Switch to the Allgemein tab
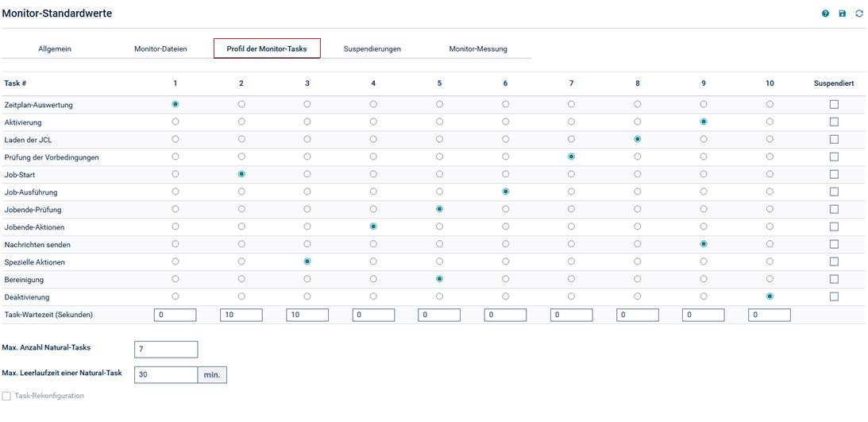The height and width of the screenshot is (422, 868). click(55, 48)
